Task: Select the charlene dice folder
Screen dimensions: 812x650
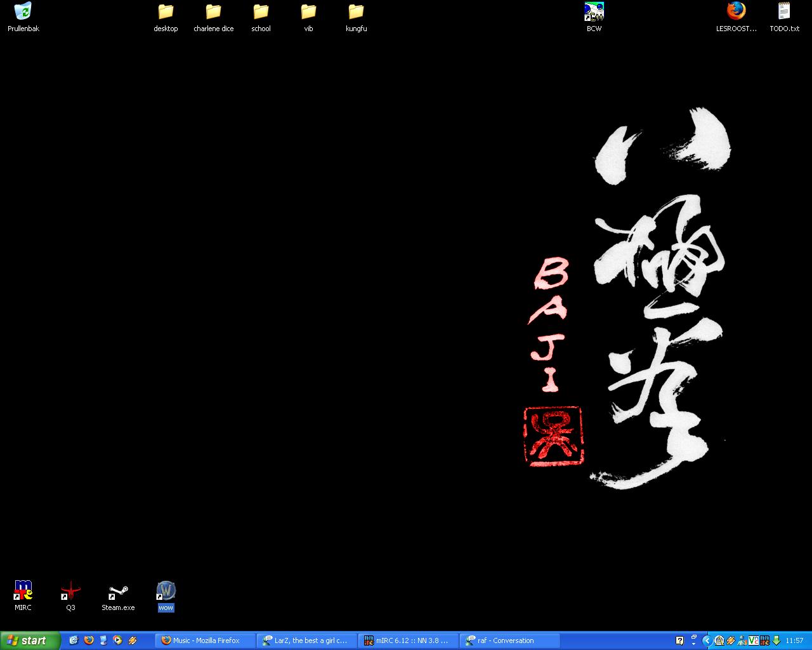Action: click(213, 12)
